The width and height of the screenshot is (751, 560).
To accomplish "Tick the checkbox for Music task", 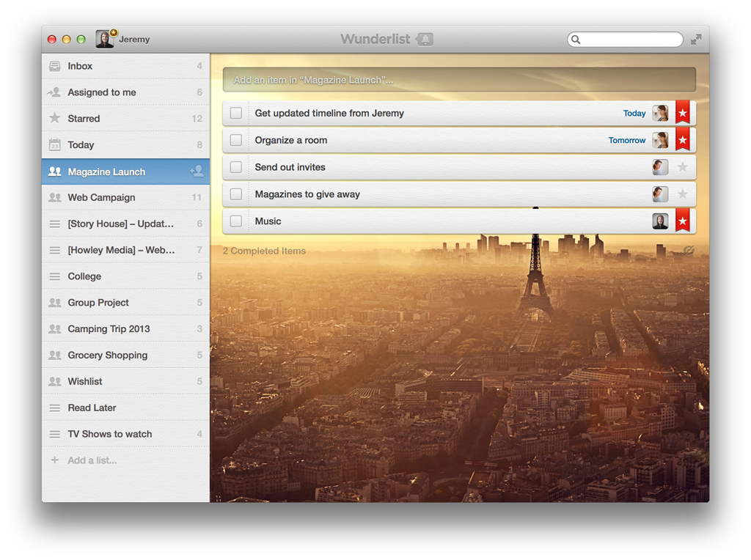I will (236, 221).
